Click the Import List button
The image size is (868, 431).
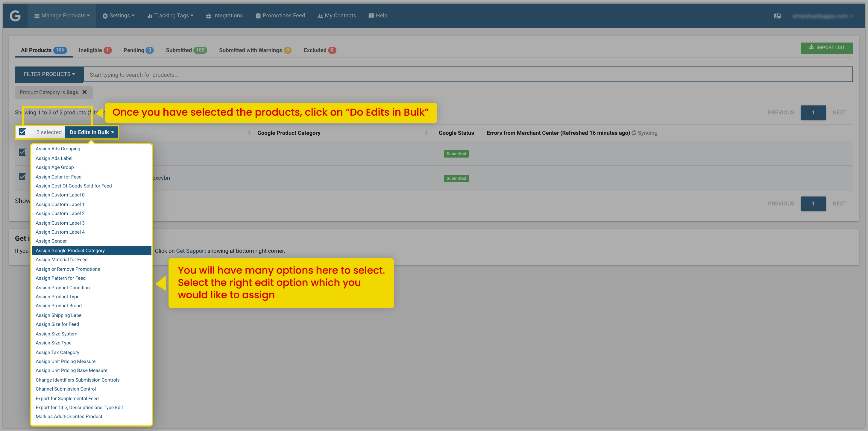click(827, 48)
